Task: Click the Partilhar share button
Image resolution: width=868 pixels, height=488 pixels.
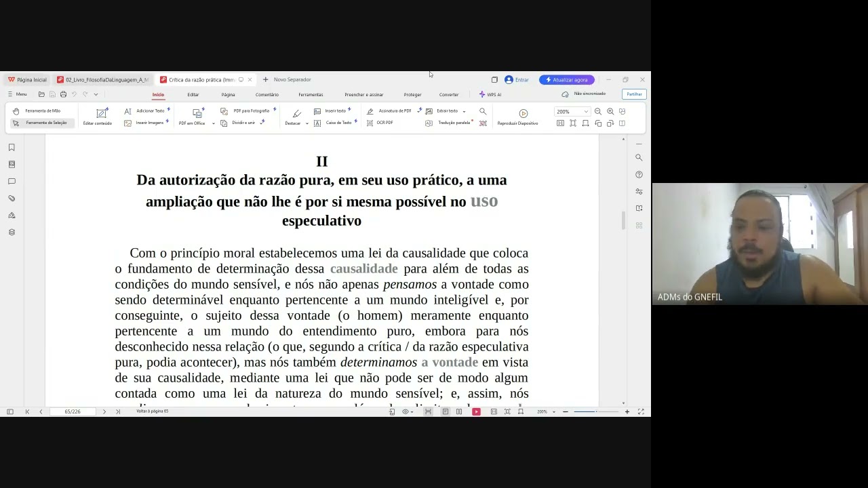Action: tap(634, 94)
